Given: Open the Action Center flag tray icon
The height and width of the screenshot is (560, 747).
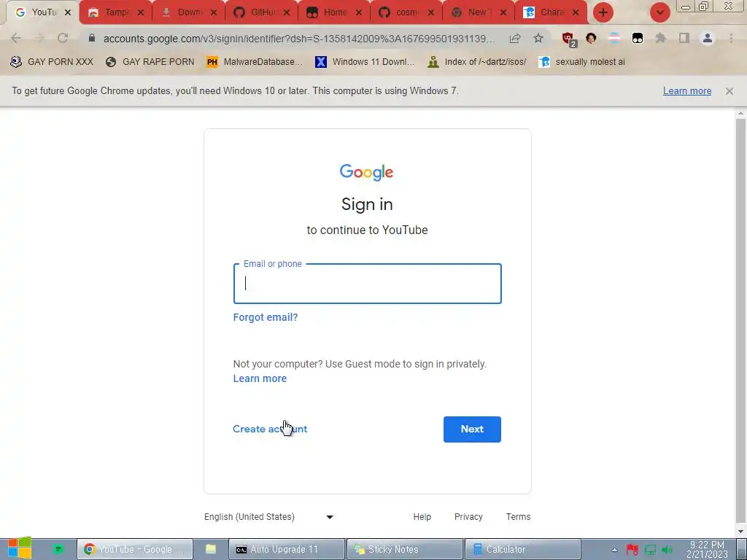Looking at the screenshot, I should pyautogui.click(x=632, y=550).
